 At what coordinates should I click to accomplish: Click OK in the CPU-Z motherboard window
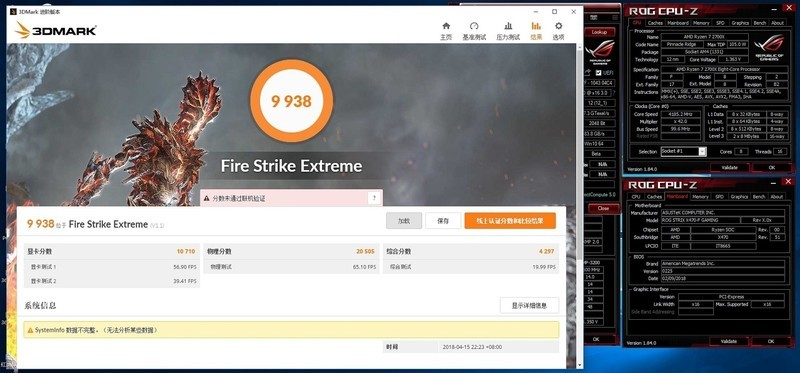coord(771,341)
